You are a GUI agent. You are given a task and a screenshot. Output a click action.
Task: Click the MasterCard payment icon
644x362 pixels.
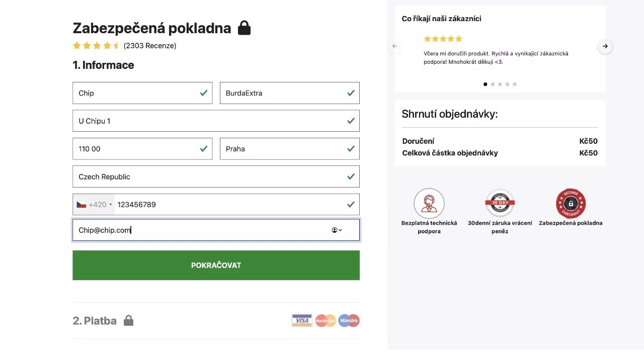tap(326, 320)
